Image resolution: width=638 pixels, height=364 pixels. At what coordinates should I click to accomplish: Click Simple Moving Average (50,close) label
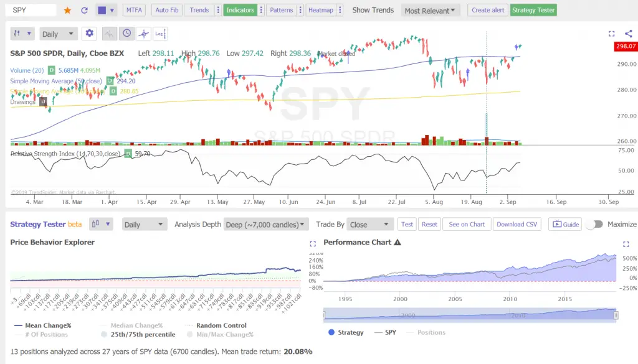pyautogui.click(x=56, y=81)
